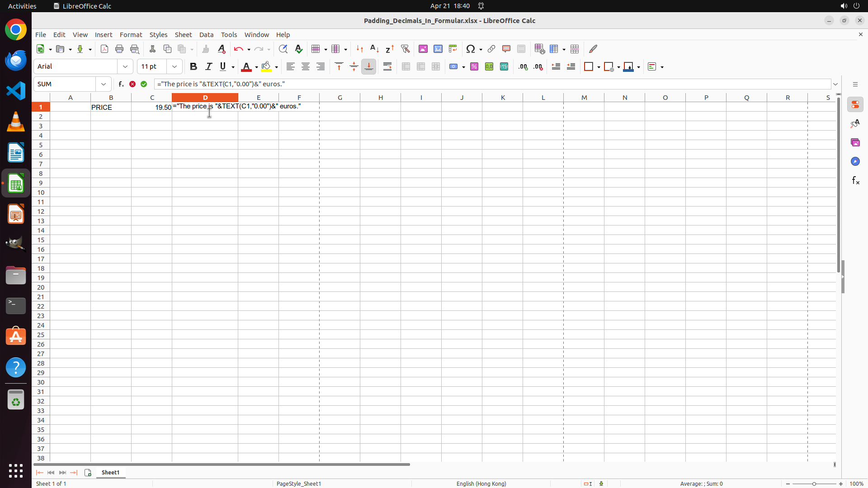Expand the Name Box dropdown
The image size is (868, 488).
(104, 84)
